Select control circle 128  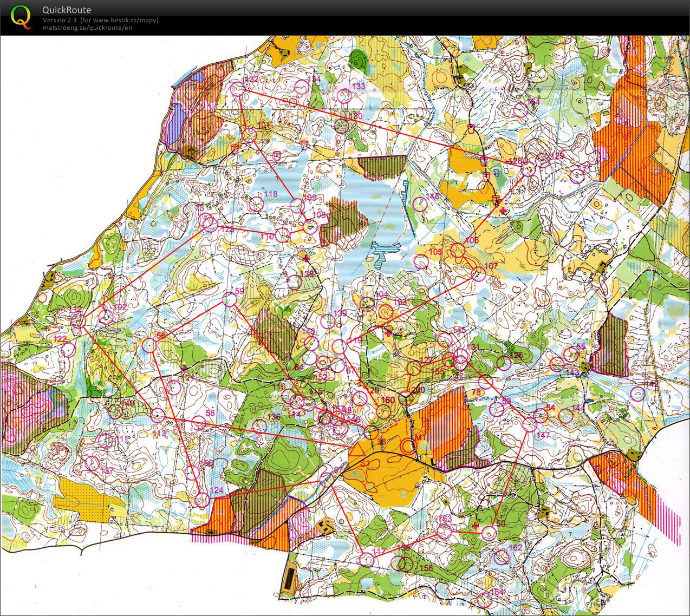[527, 169]
